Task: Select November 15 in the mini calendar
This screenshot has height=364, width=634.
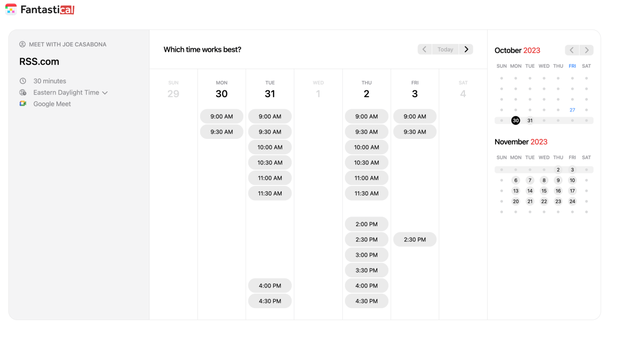Action: tap(544, 191)
